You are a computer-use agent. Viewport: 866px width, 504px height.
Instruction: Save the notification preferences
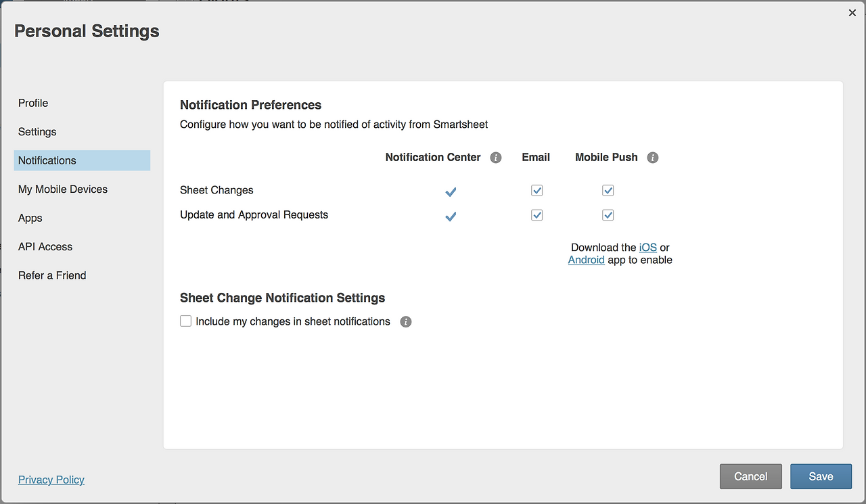coord(821,476)
